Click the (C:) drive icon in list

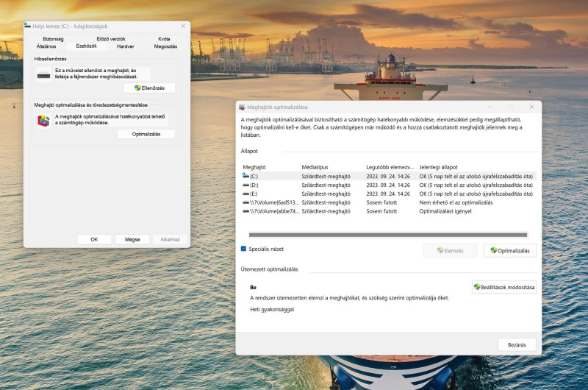[245, 176]
